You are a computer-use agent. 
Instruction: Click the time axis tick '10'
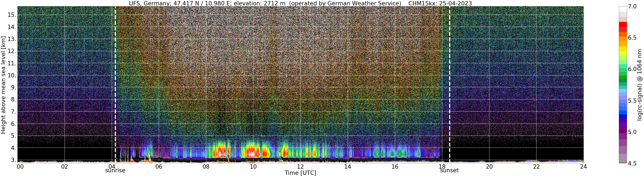253,166
